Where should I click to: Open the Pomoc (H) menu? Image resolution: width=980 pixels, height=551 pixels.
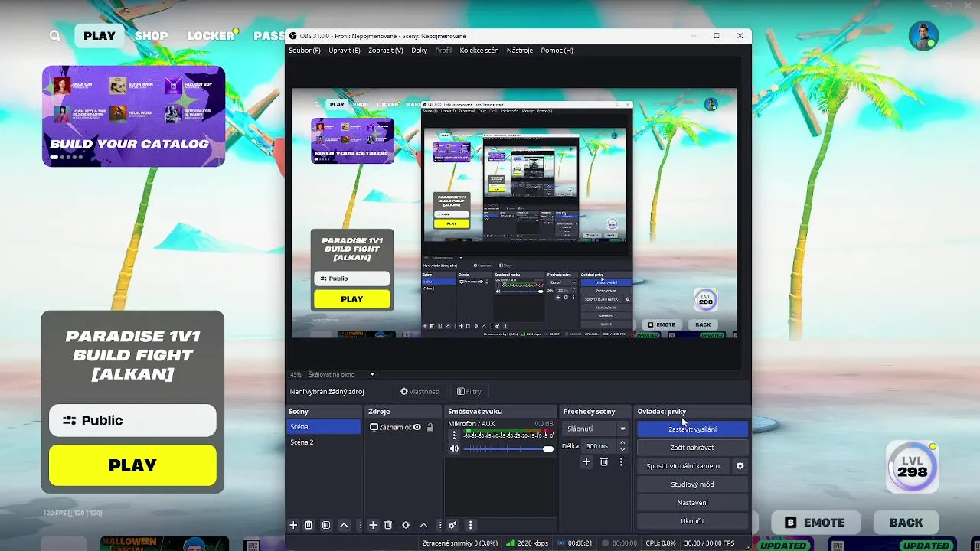pyautogui.click(x=557, y=50)
